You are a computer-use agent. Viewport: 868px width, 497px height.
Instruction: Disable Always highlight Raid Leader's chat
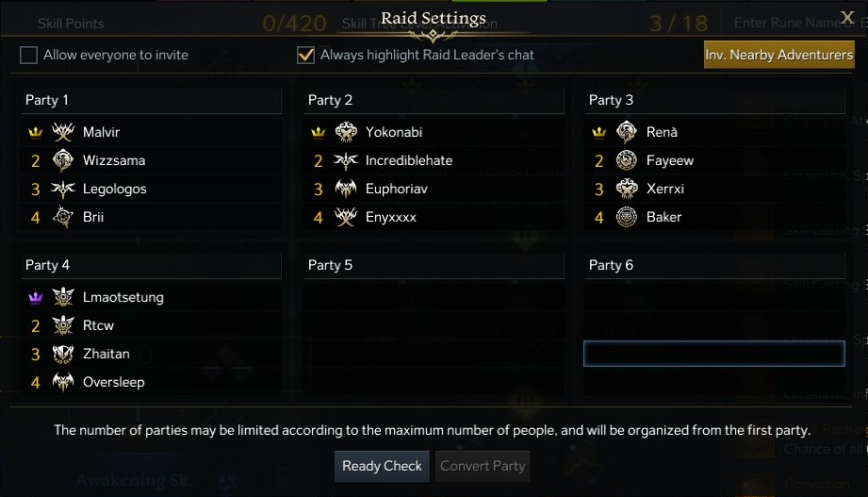305,55
